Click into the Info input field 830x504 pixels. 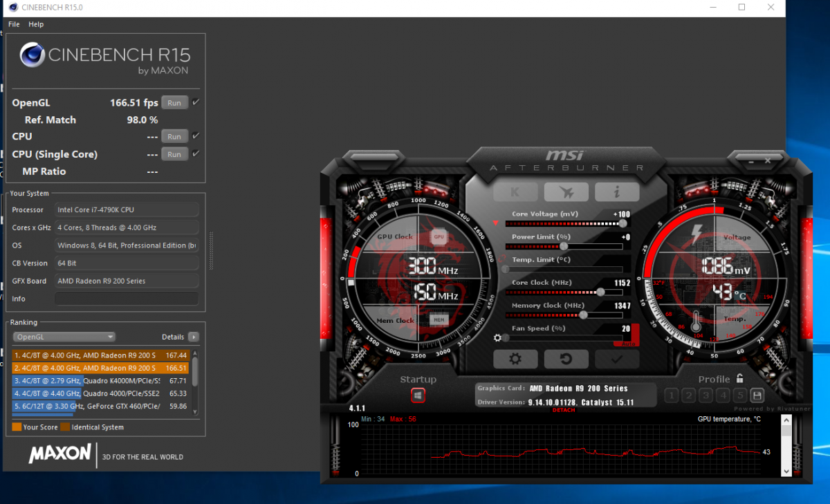(x=127, y=299)
